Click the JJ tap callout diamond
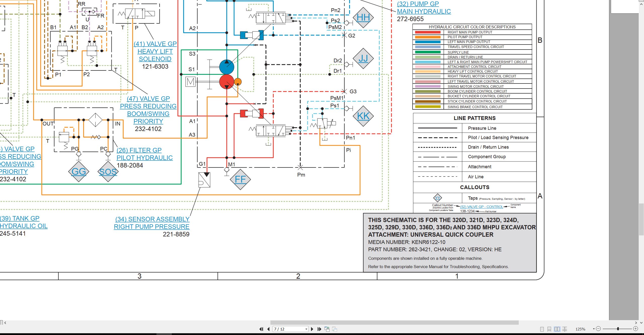The width and height of the screenshot is (644, 335). [x=363, y=58]
